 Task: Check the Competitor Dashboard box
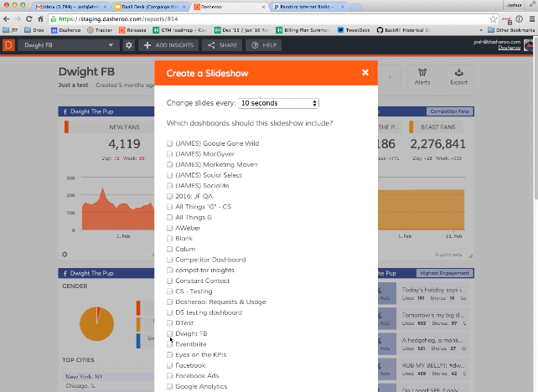point(169,260)
